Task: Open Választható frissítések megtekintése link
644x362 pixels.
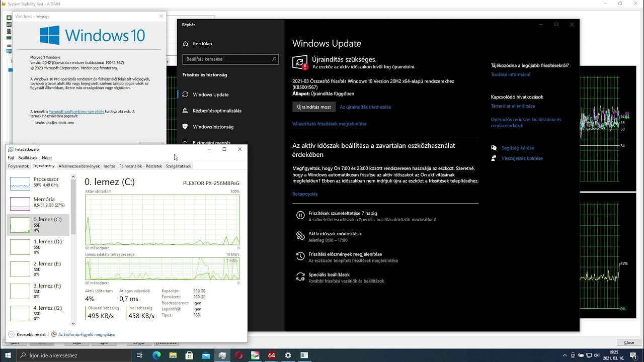Action: pyautogui.click(x=330, y=124)
